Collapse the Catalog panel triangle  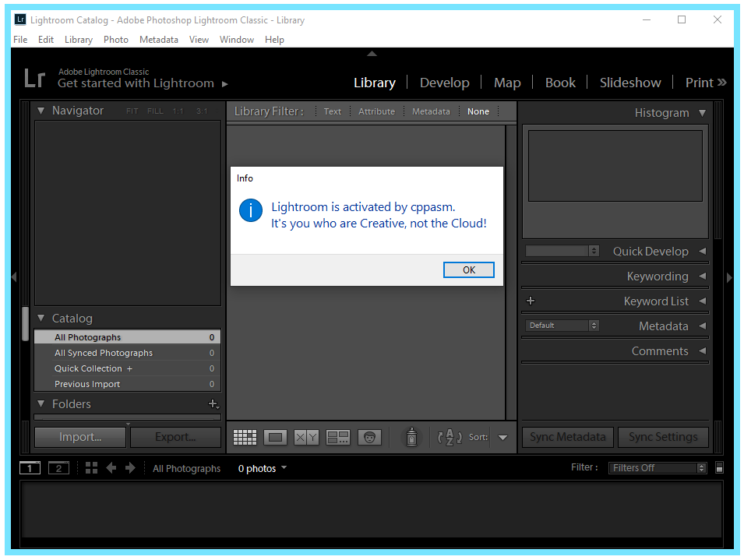[41, 319]
